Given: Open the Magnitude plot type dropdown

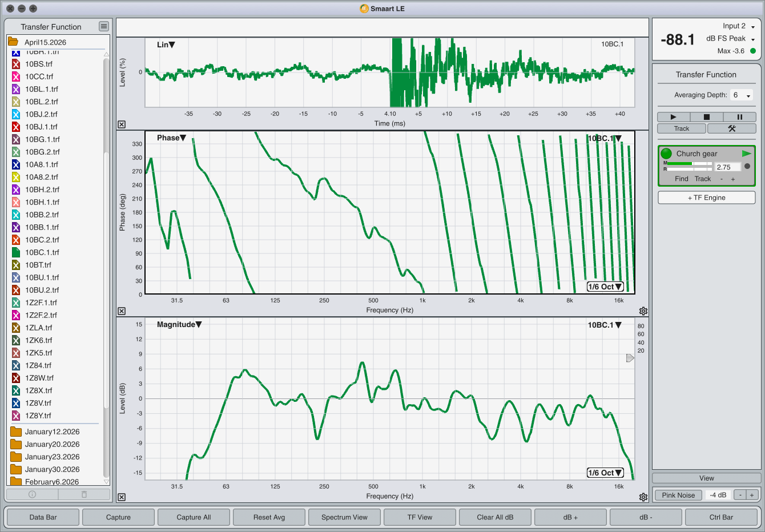Looking at the screenshot, I should click(x=179, y=324).
